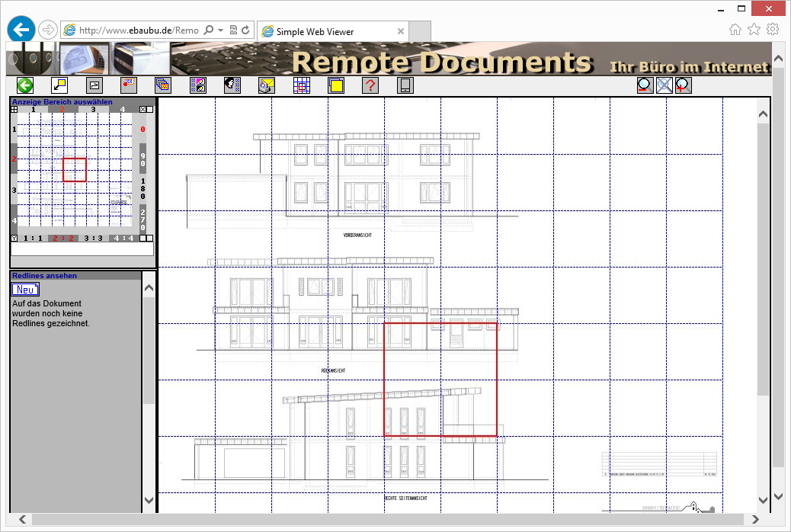Click the stacked pages toolbar icon
791x532 pixels.
click(x=163, y=85)
